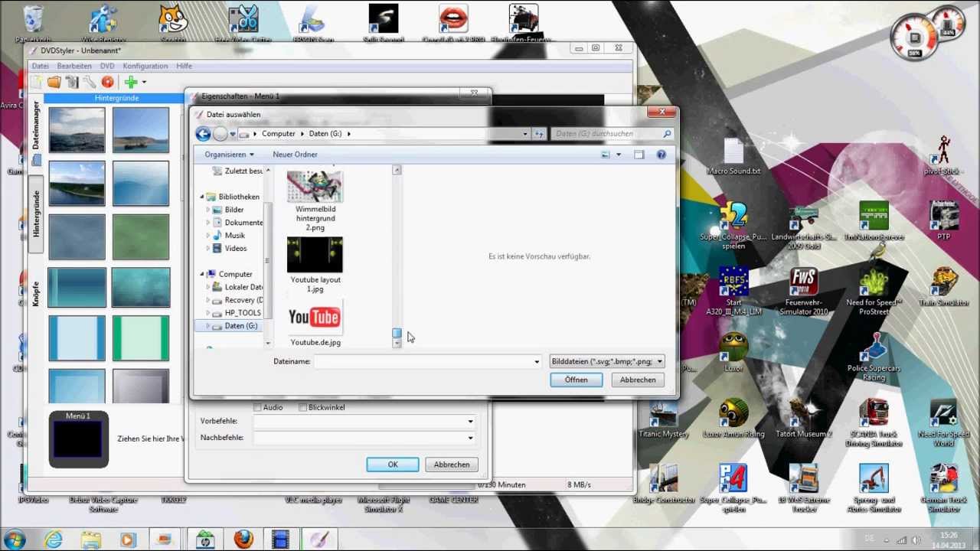Viewport: 980px width, 551px height.
Task: Click the Titanic Mystery desktop icon
Action: 664,419
